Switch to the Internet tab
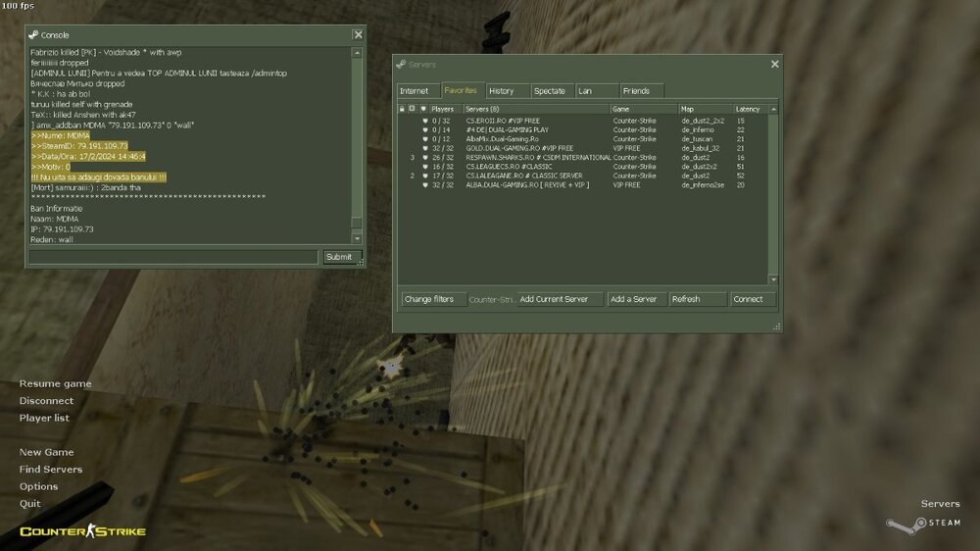The image size is (980, 551). click(x=414, y=91)
